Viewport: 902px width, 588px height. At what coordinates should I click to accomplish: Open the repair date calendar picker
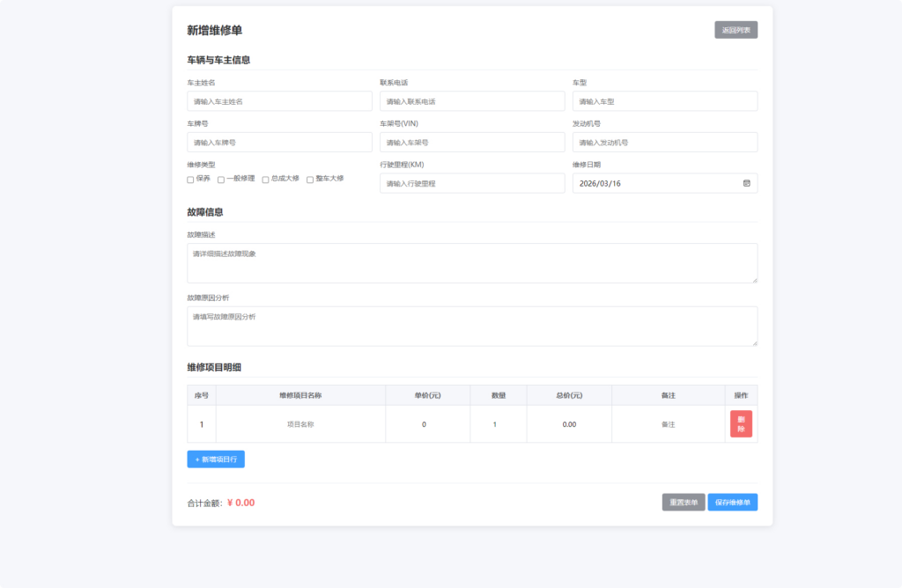[x=746, y=183]
